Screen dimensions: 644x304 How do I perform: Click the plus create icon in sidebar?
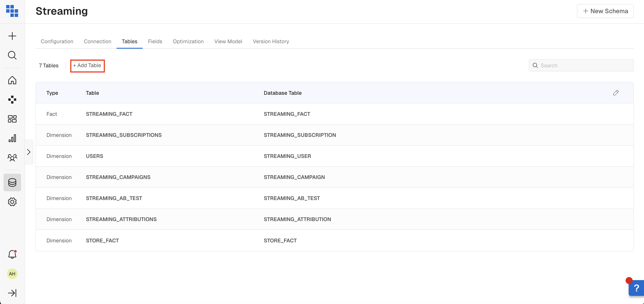coord(12,36)
